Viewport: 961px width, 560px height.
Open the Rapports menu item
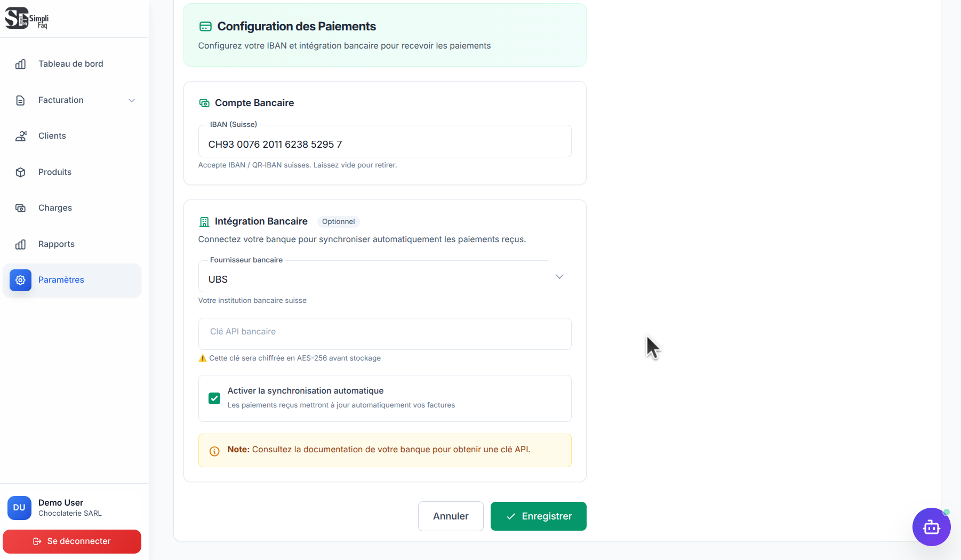[x=57, y=244]
